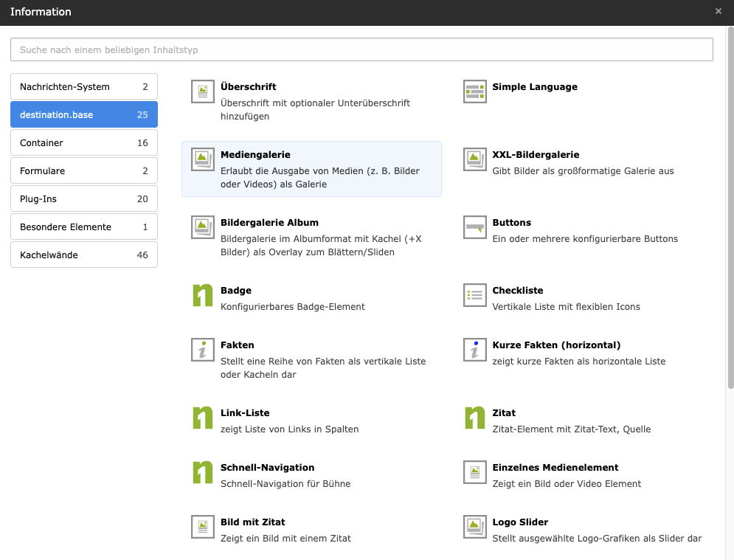Image resolution: width=734 pixels, height=560 pixels.
Task: Choose the Schnell-Navigation icon
Action: click(203, 472)
